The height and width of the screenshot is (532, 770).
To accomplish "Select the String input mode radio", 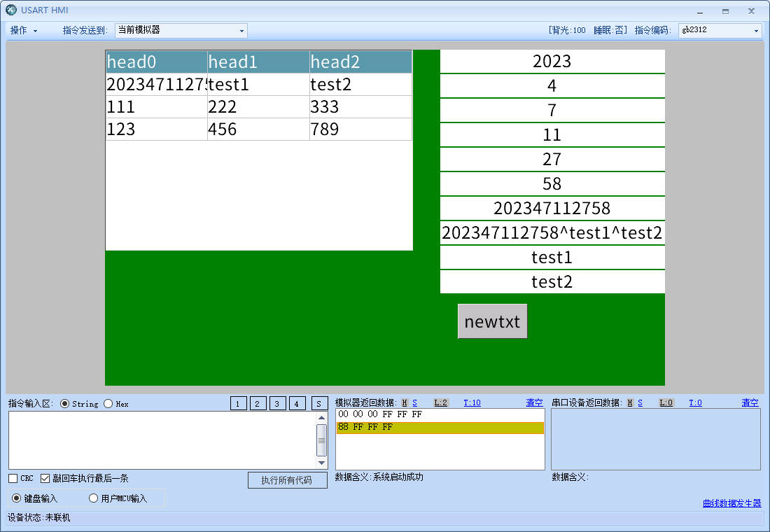I will 65,404.
